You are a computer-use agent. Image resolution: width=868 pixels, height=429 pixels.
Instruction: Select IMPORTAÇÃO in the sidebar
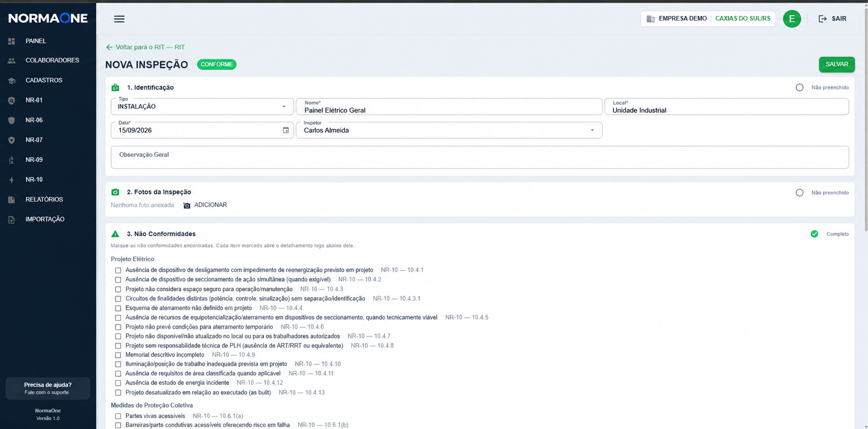45,219
